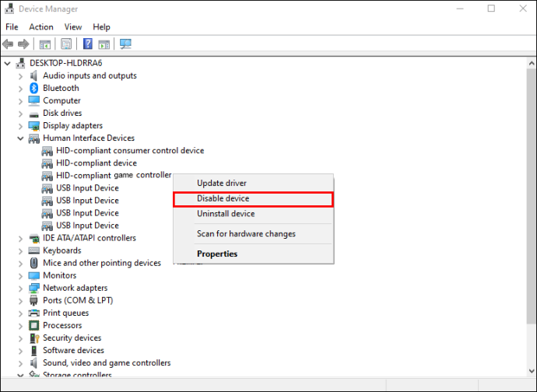
Task: Click the Keyboards category icon
Action: [34, 250]
